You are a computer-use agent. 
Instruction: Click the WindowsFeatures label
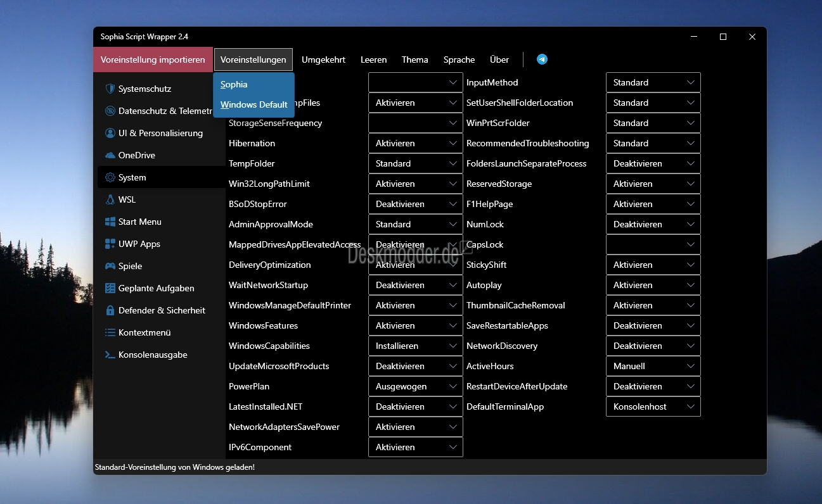tap(263, 325)
